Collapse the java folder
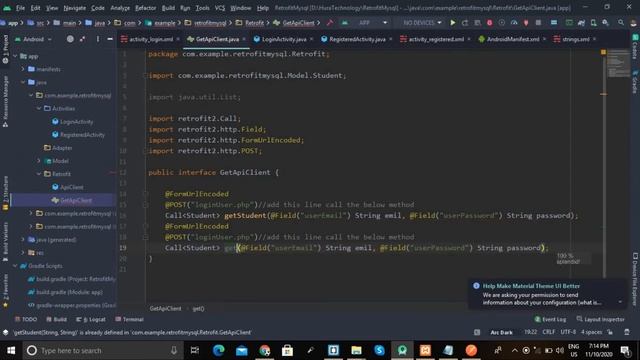The image size is (640, 360). pos(23,82)
